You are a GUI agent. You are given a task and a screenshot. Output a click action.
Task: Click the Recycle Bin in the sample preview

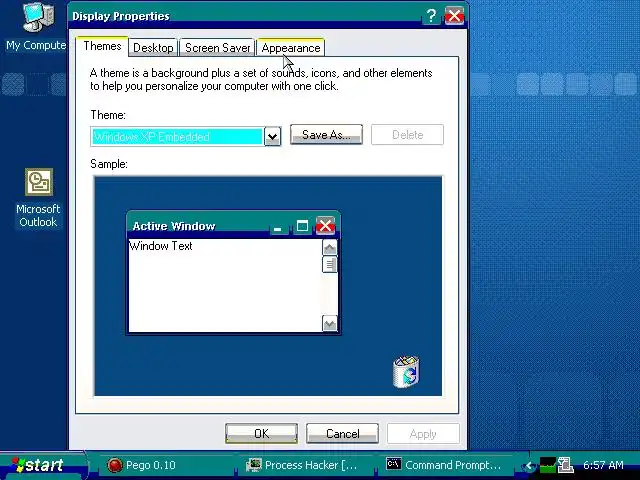point(406,371)
